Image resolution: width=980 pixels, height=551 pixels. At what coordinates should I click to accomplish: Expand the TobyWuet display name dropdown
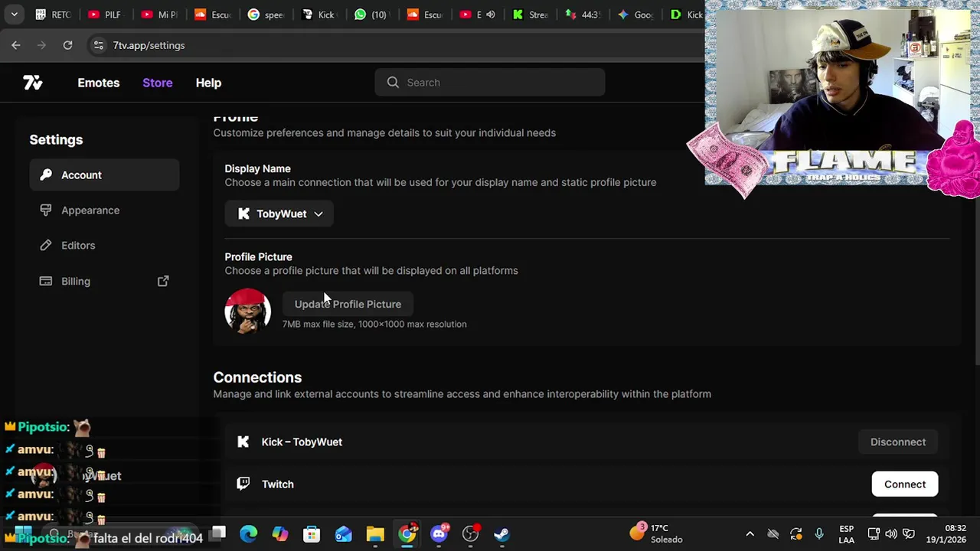pyautogui.click(x=279, y=214)
